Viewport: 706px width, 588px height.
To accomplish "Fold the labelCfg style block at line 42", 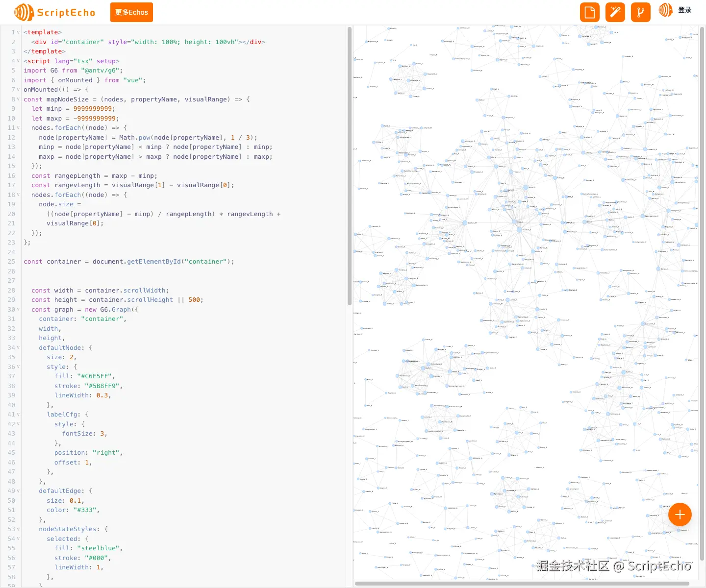I will [19, 424].
